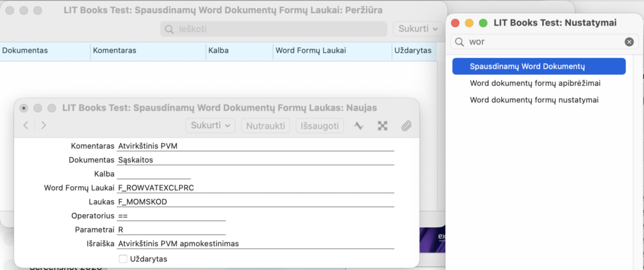Screen dimensions: 644x270
Task: Go to previous record with left chevron
Action: pos(26,126)
